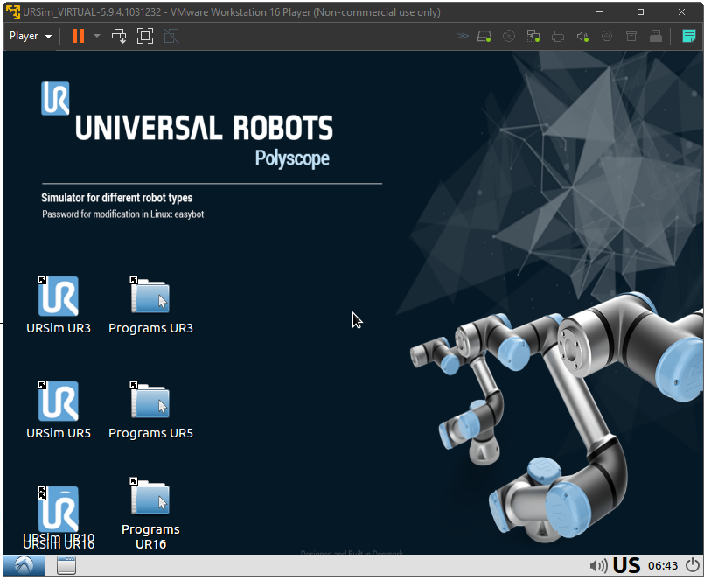Image resolution: width=711 pixels, height=588 pixels.
Task: Click the hard disk device icon
Action: coord(484,36)
